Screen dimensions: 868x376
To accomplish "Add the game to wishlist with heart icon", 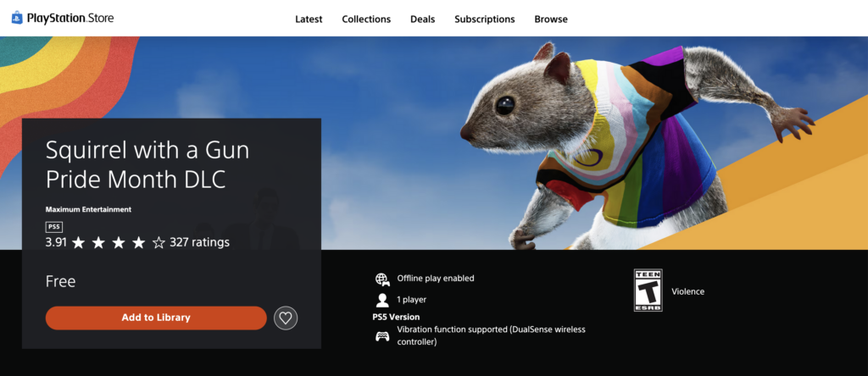I will click(x=286, y=318).
